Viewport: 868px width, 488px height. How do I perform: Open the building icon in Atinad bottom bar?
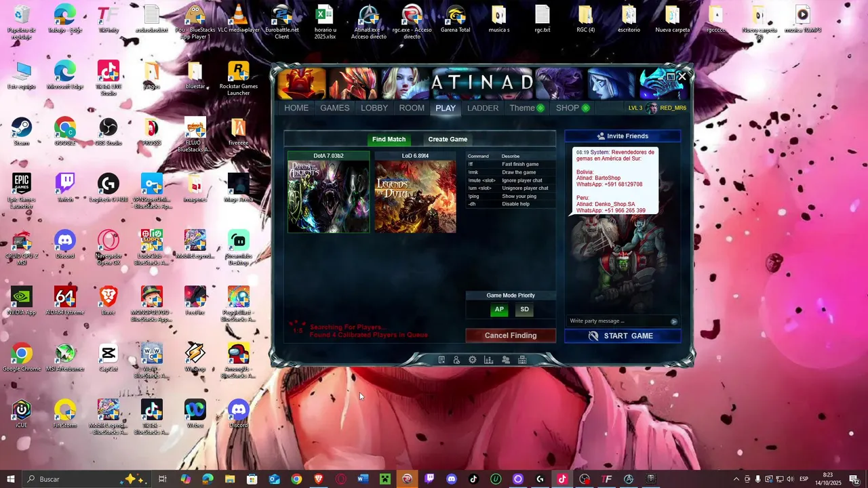click(x=522, y=360)
